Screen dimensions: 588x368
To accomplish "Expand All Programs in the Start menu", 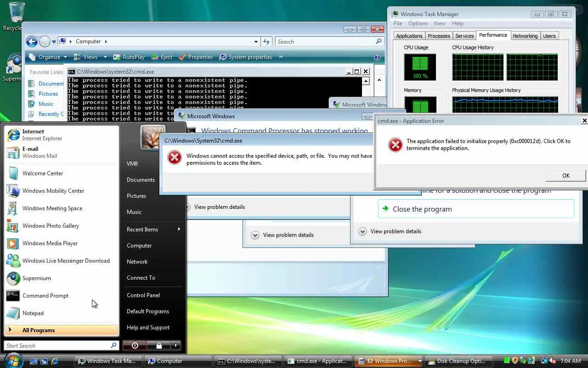I will [x=62, y=330].
